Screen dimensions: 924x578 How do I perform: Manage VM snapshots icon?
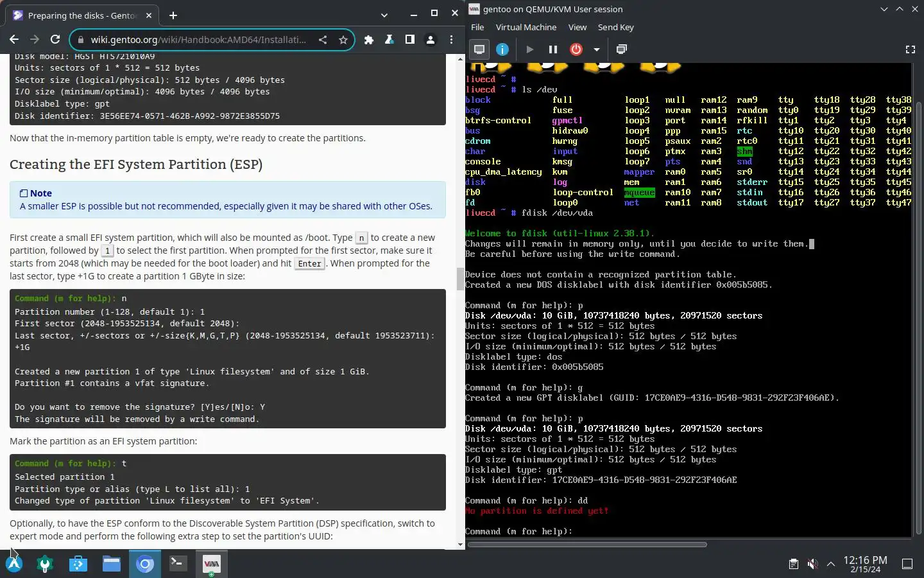coord(622,49)
